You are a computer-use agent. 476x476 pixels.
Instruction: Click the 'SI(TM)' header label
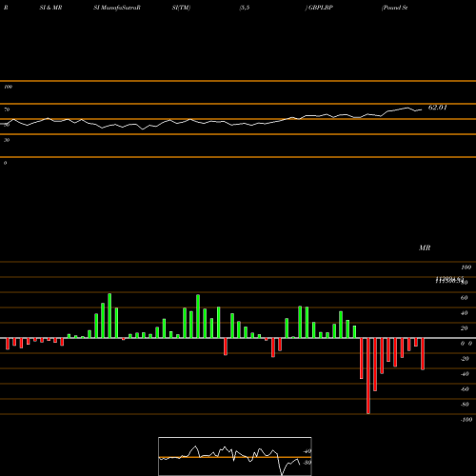[181, 8]
